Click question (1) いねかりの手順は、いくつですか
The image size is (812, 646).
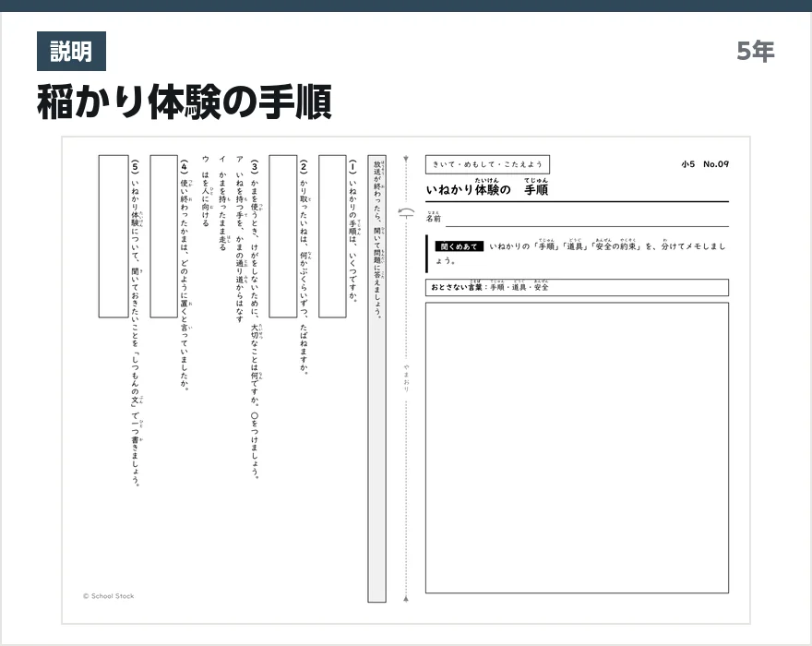click(x=352, y=231)
